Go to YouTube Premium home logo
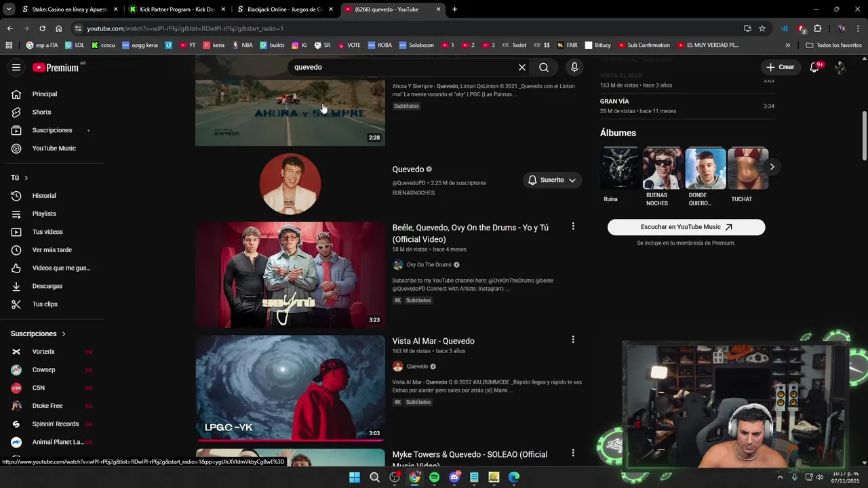 click(x=56, y=67)
